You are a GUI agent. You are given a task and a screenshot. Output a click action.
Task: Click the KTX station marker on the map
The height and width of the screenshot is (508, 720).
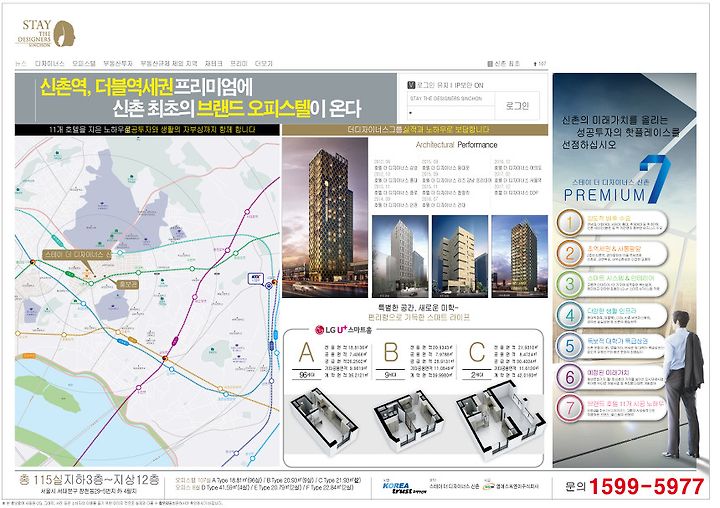254,278
